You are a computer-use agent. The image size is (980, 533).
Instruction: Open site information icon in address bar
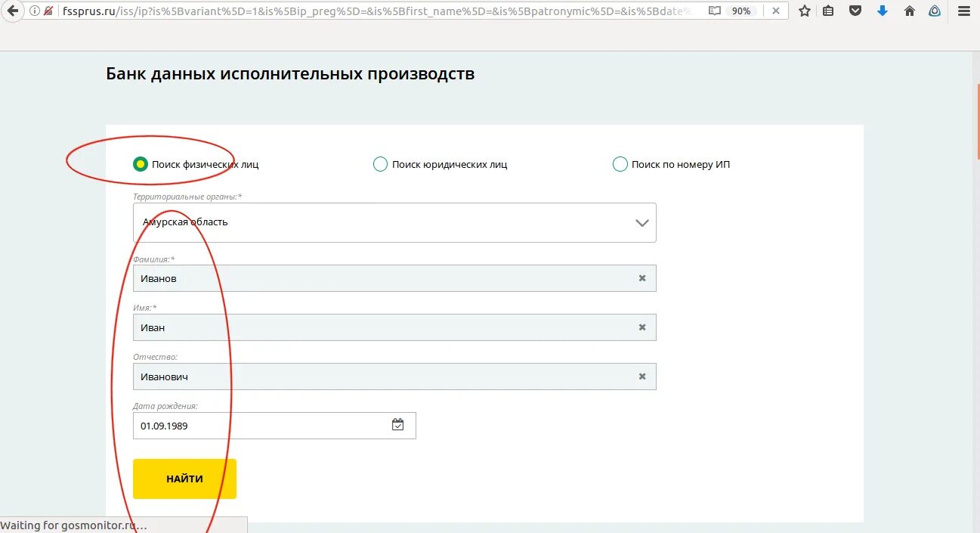click(x=34, y=11)
